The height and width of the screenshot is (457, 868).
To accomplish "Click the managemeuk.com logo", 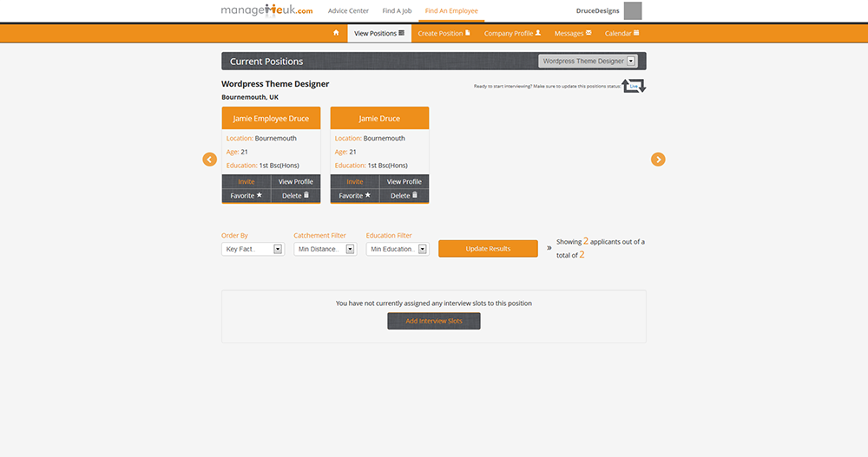I will 266,11.
